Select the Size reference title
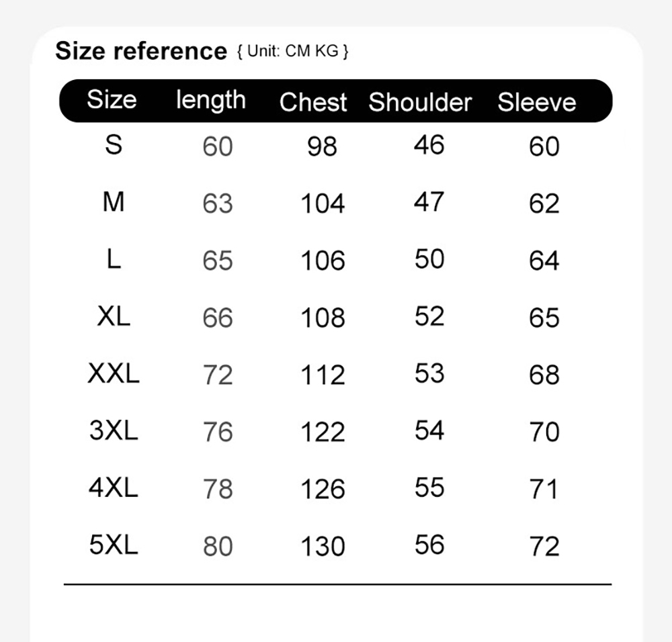Image resolution: width=672 pixels, height=642 pixels. pyautogui.click(x=141, y=51)
